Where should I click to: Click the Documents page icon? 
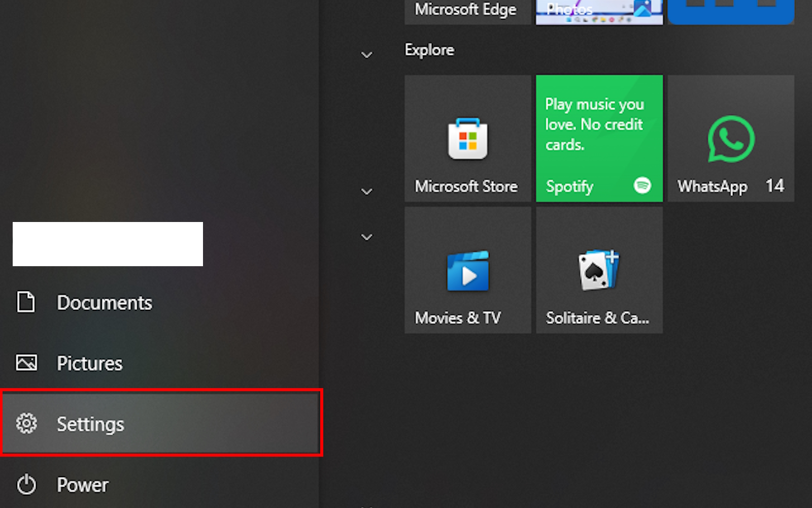[26, 302]
